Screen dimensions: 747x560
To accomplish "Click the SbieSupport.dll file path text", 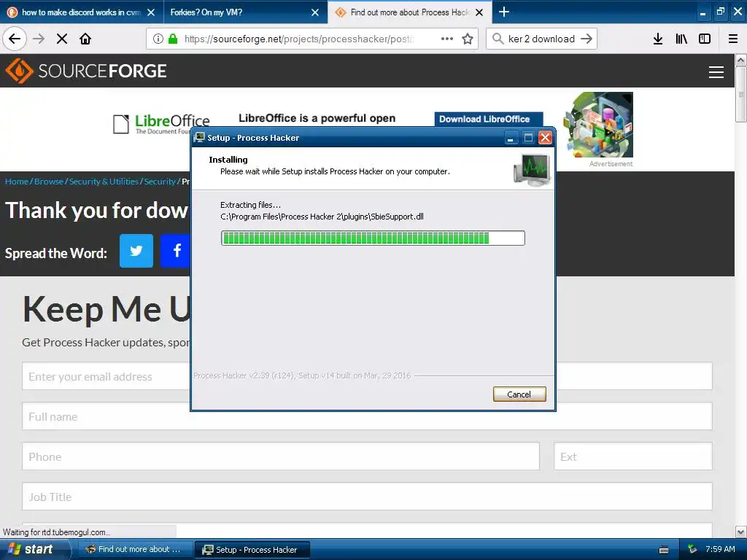I will [x=322, y=217].
